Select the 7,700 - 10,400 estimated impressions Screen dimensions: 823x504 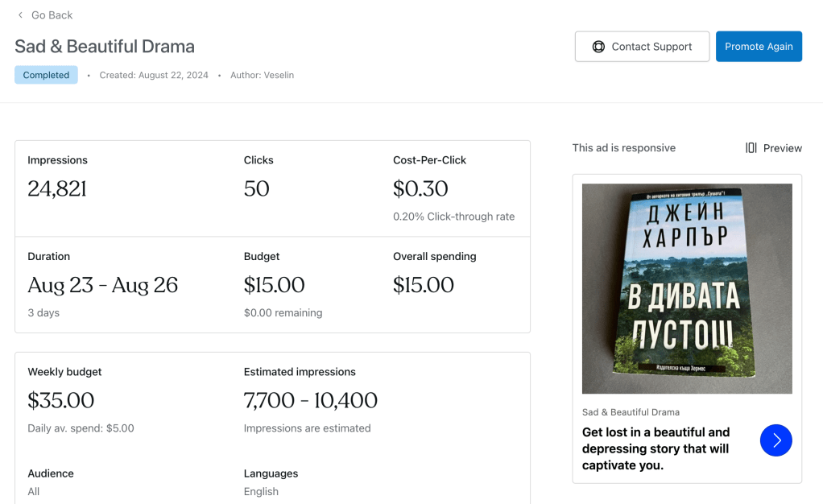coord(311,400)
